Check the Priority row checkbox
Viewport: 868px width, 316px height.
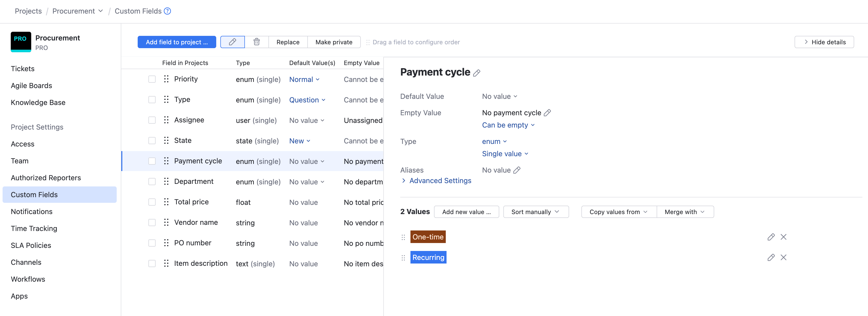(x=152, y=79)
